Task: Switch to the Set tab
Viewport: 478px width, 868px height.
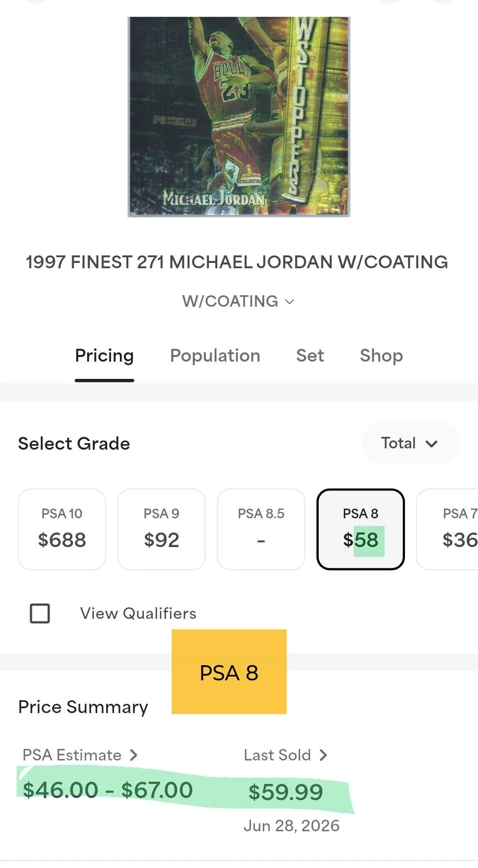Action: coord(310,355)
